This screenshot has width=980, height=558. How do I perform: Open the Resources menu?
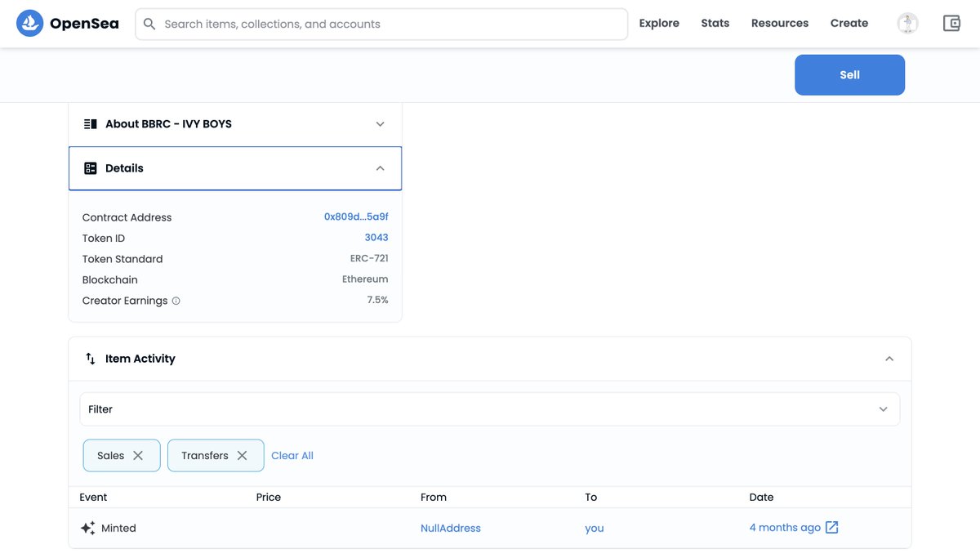(780, 24)
